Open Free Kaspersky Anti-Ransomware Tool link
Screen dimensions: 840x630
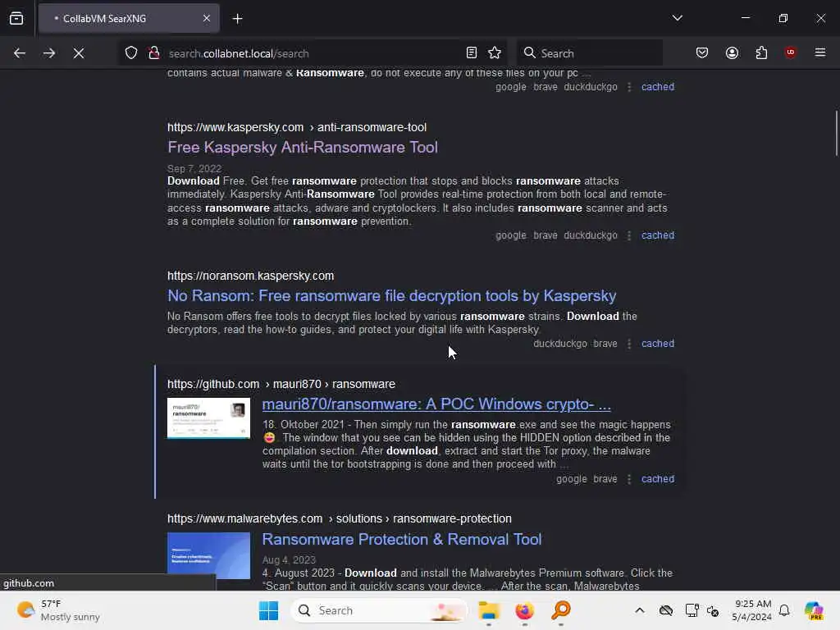click(x=303, y=148)
